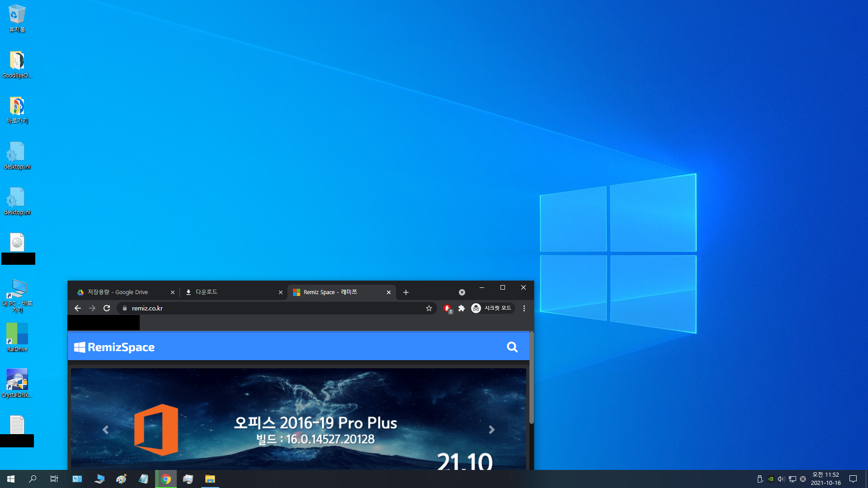Open taskbar Search magnifier
This screenshot has height=488, width=868.
click(x=33, y=479)
